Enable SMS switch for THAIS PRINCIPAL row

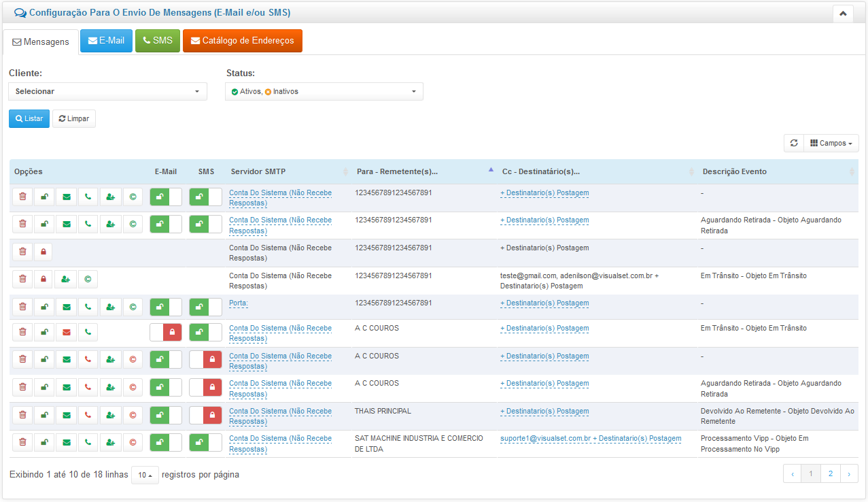click(205, 414)
